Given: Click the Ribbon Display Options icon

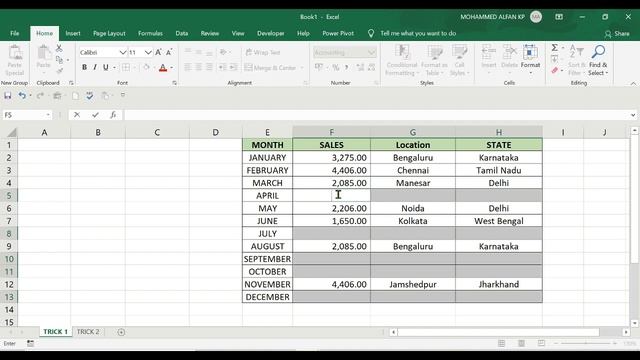Looking at the screenshot, I should click(559, 17).
